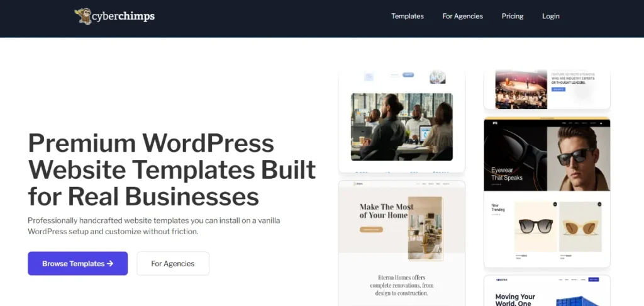Click the orange button in the Eterna Homes preview
The width and height of the screenshot is (644, 306).
coord(371,230)
